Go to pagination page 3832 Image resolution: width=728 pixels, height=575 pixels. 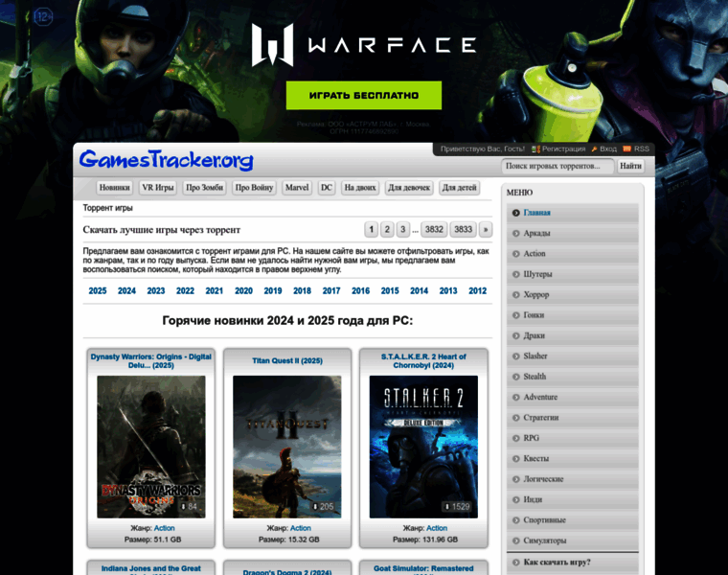click(x=434, y=229)
